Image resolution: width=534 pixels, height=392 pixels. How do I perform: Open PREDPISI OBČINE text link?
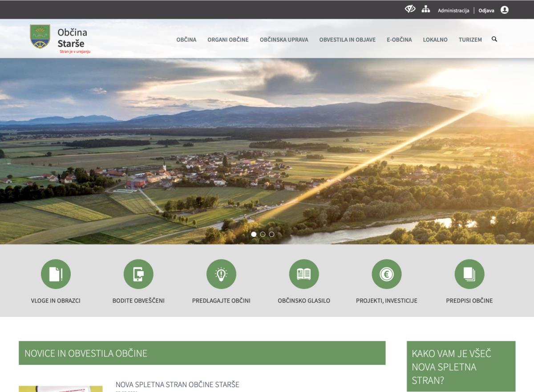tap(469, 300)
